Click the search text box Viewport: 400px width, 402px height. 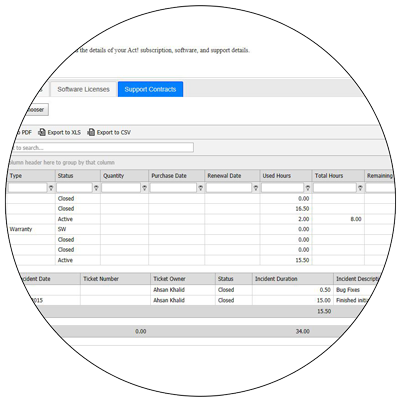click(101, 147)
